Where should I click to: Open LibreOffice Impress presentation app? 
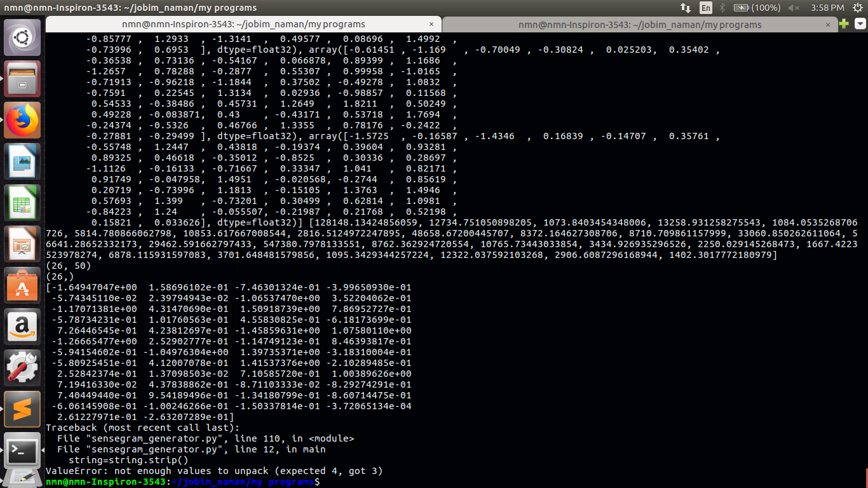[x=22, y=244]
